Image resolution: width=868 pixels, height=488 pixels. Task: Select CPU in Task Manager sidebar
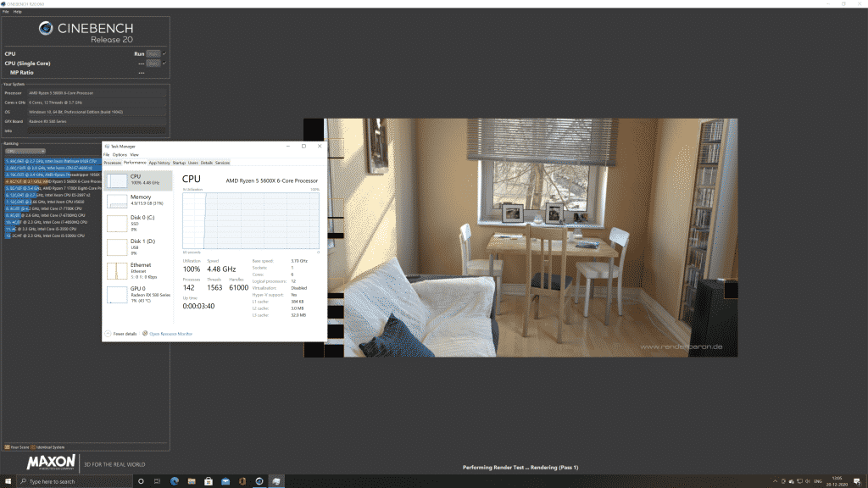[138, 180]
